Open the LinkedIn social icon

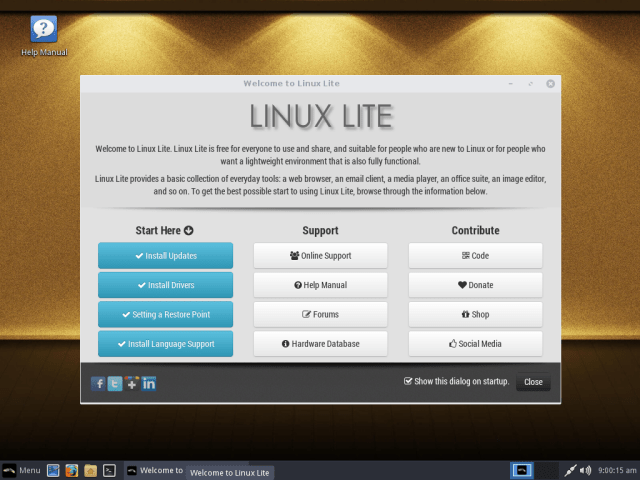click(x=149, y=384)
